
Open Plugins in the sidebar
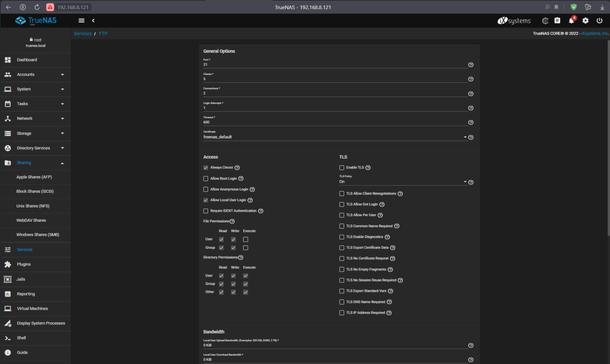point(35,264)
